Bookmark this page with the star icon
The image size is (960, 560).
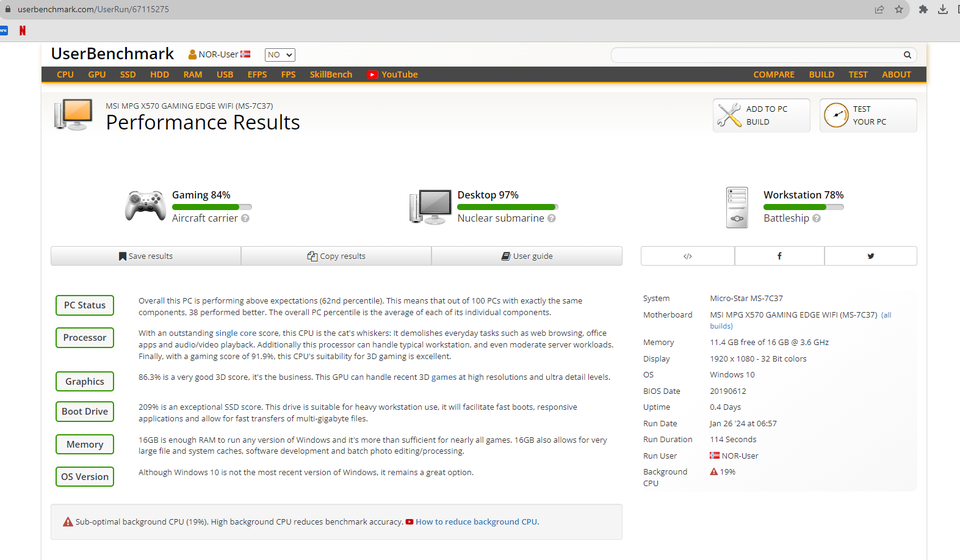pos(899,9)
